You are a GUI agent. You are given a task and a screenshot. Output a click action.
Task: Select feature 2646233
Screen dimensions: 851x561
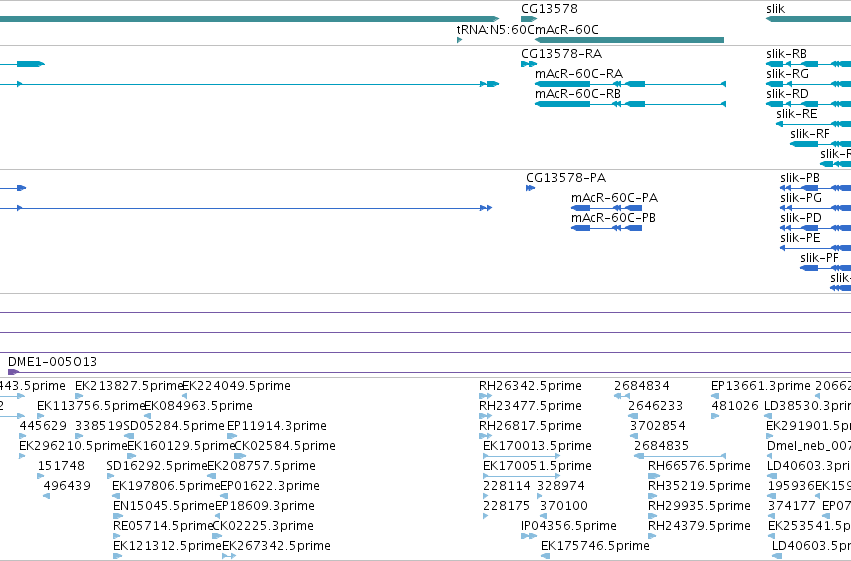(x=656, y=406)
